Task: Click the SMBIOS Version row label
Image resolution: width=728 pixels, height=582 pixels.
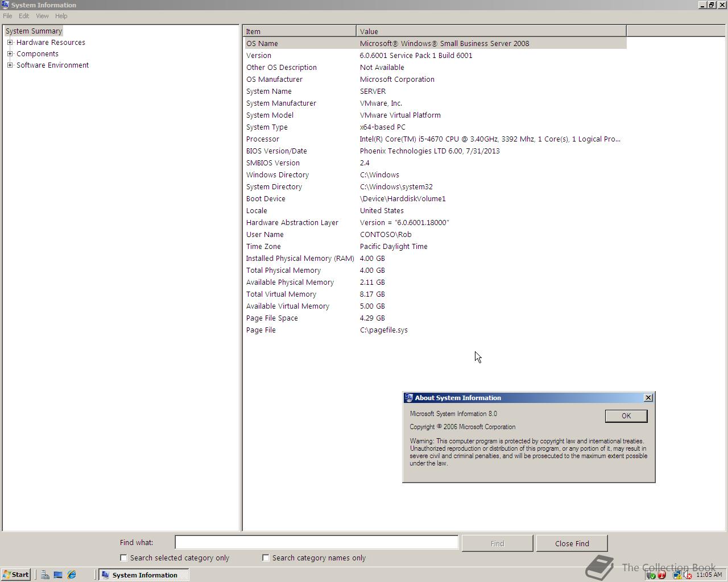Action: pyautogui.click(x=272, y=163)
